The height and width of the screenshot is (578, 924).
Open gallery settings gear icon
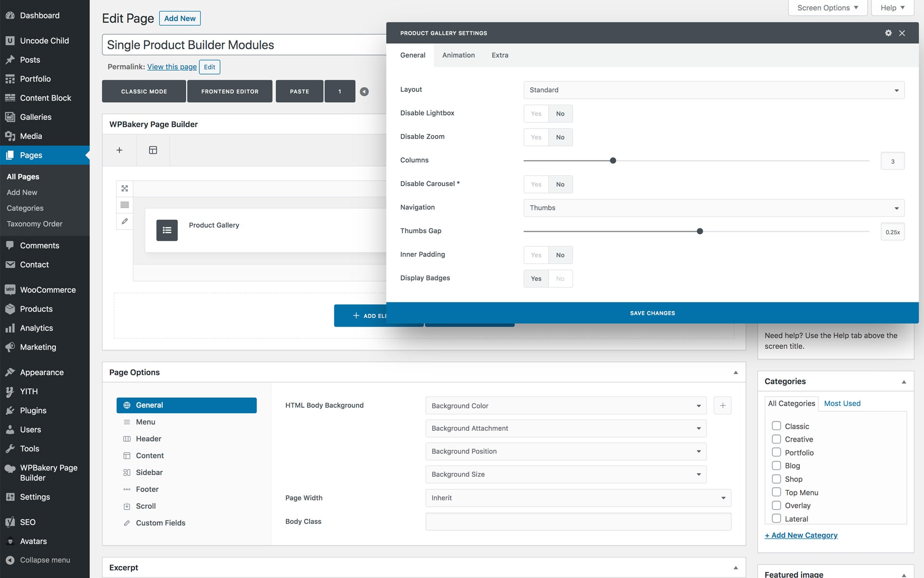[x=888, y=33]
